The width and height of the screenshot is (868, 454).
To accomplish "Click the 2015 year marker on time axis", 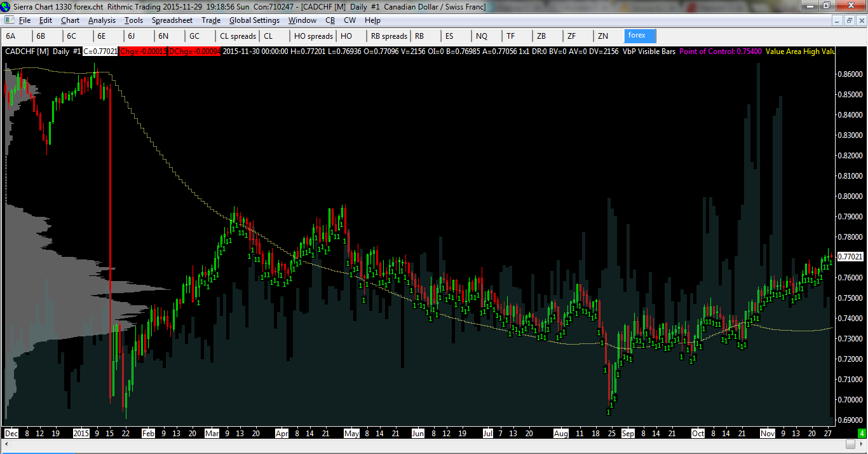I will point(81,433).
